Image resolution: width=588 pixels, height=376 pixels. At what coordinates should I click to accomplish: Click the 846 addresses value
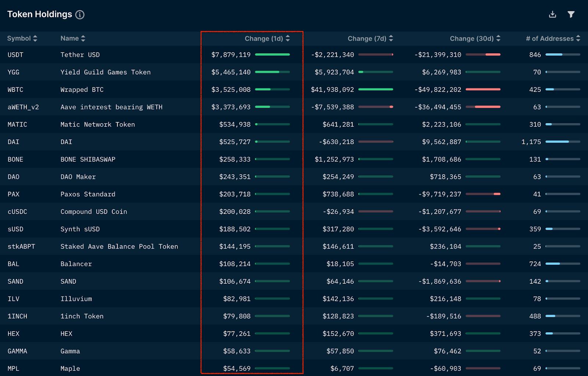point(535,55)
